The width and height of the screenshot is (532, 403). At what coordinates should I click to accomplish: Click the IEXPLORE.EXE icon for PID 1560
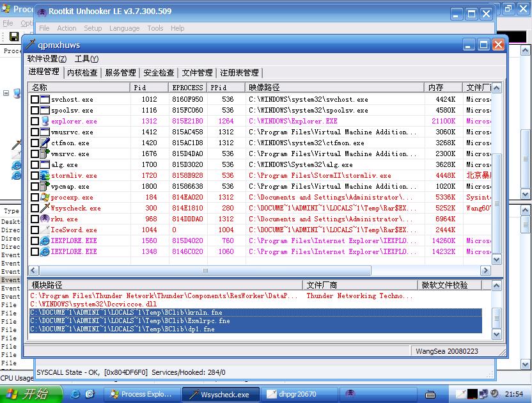pos(45,241)
